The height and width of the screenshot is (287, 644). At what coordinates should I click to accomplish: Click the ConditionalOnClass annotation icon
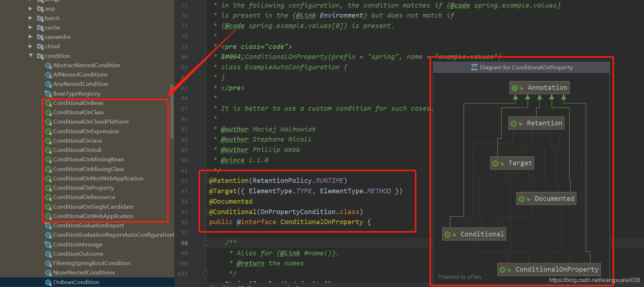[x=48, y=112]
